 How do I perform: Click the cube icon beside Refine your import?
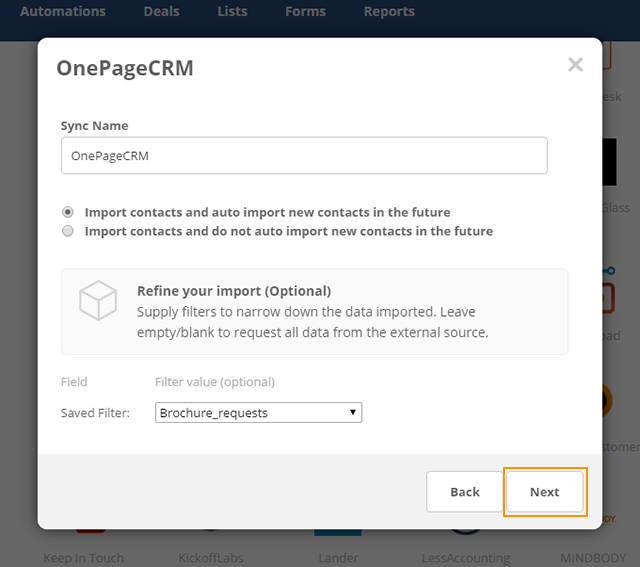pos(98,300)
